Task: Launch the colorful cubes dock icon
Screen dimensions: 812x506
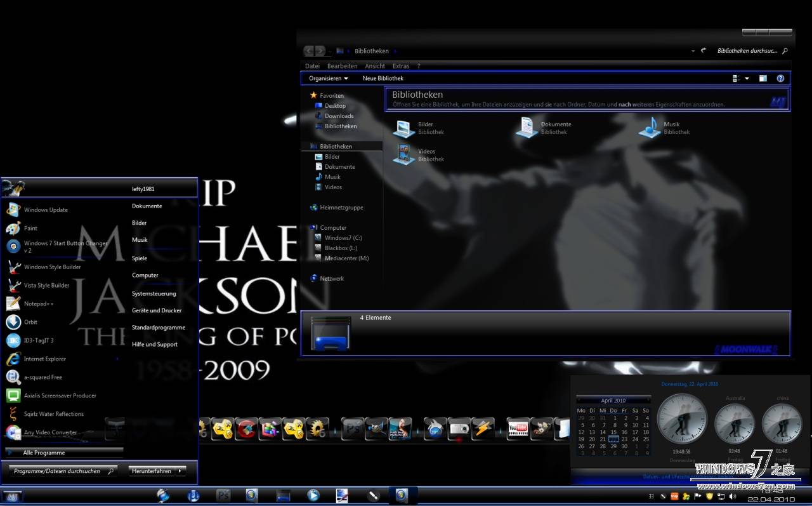Action: pyautogui.click(x=270, y=429)
